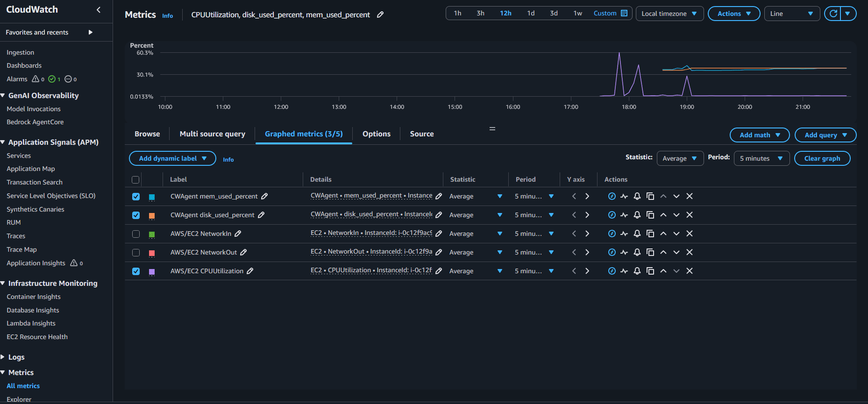The height and width of the screenshot is (404, 868).
Task: Edit details of the NetworkOut metric
Action: click(x=439, y=252)
